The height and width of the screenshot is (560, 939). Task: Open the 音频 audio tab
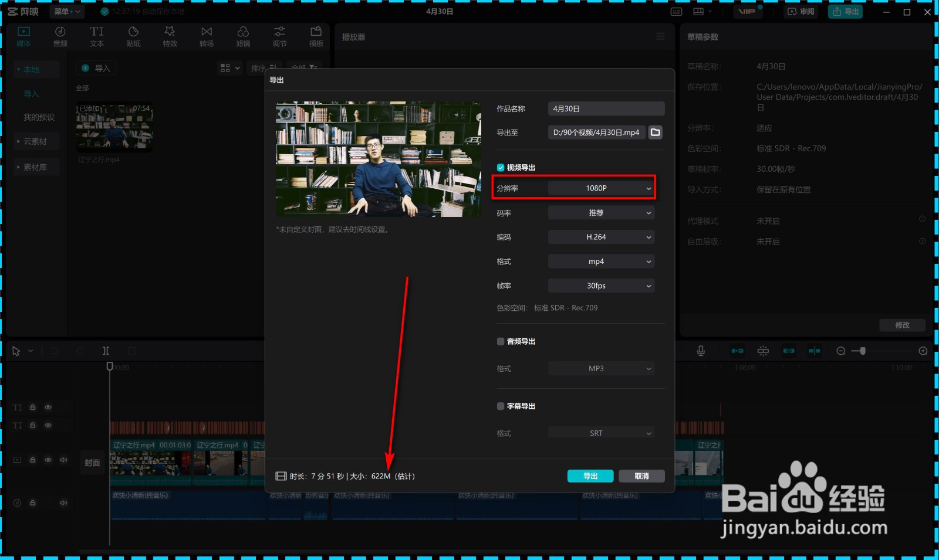60,36
